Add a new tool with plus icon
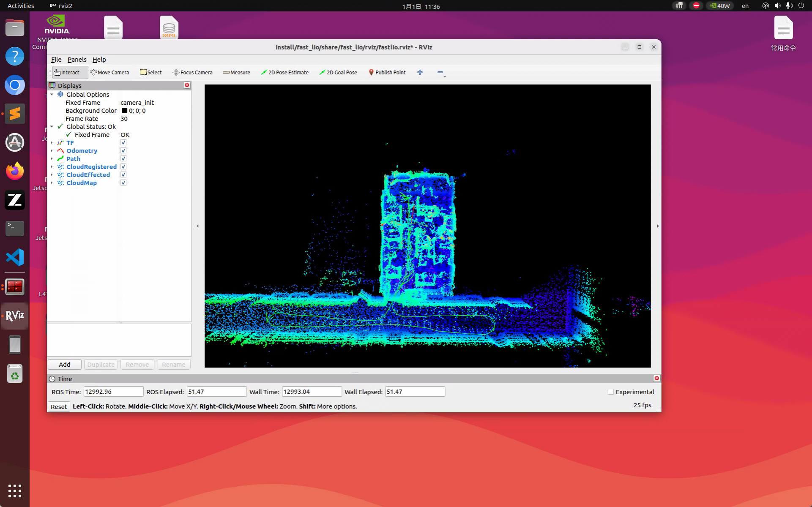 420,72
